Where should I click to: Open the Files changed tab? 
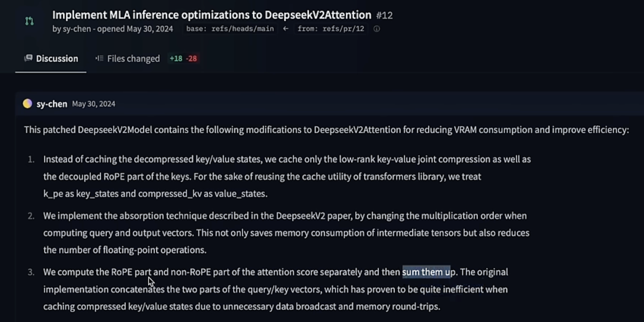128,59
